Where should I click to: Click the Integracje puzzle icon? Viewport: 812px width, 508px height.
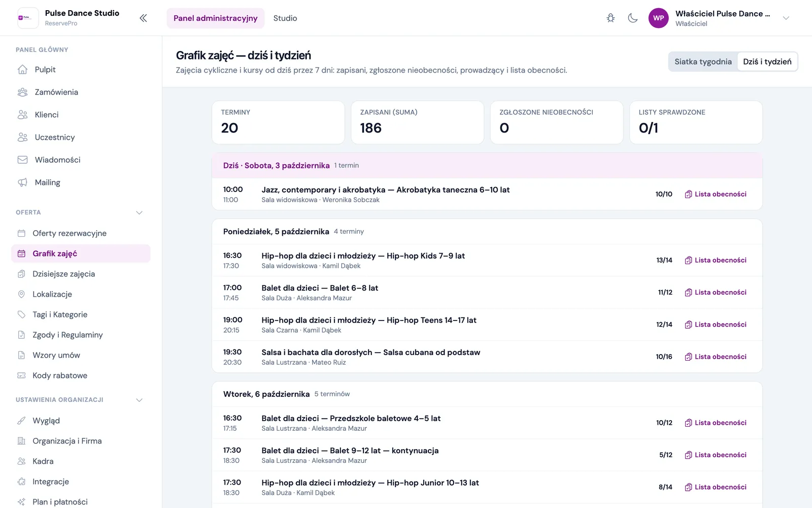pyautogui.click(x=21, y=482)
